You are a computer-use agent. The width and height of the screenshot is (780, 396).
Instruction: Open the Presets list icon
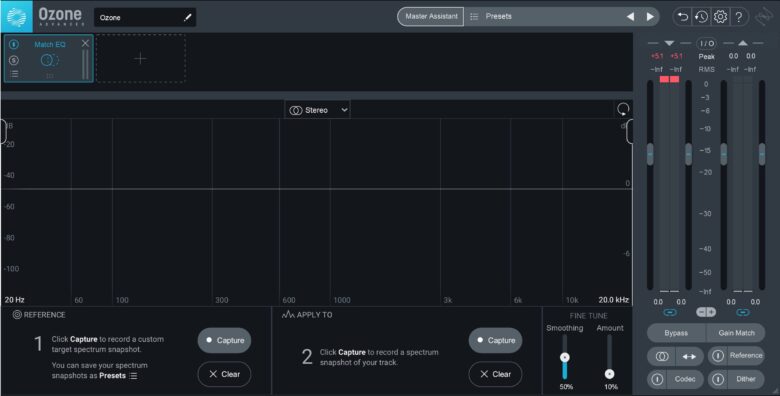474,16
